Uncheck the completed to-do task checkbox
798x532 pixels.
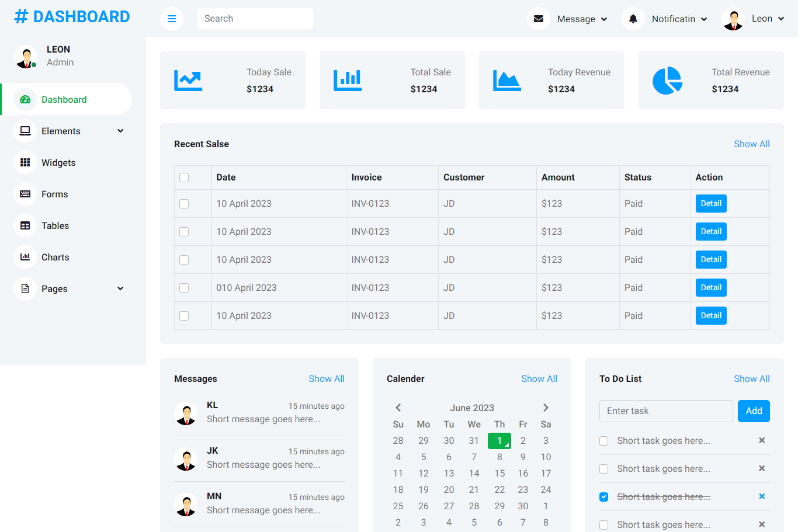tap(604, 497)
